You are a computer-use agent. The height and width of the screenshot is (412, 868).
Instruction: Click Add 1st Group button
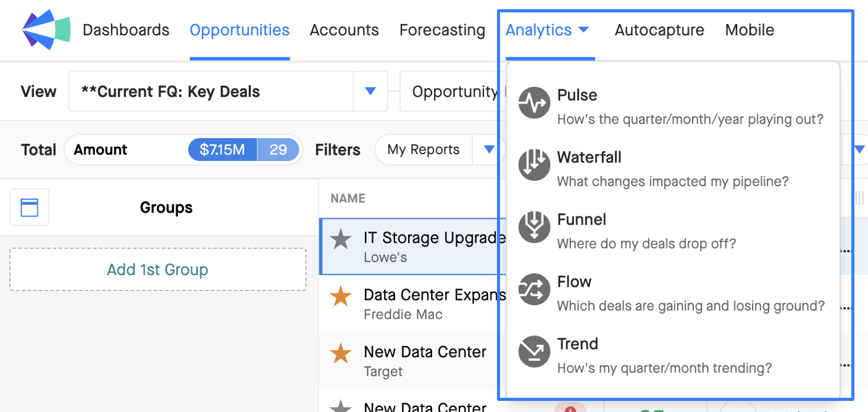tap(158, 270)
